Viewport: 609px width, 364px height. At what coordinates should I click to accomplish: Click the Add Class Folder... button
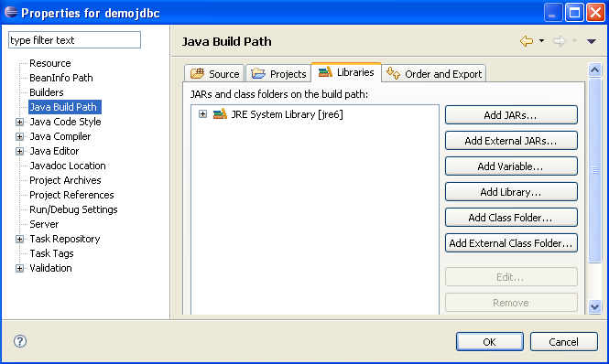coord(511,218)
